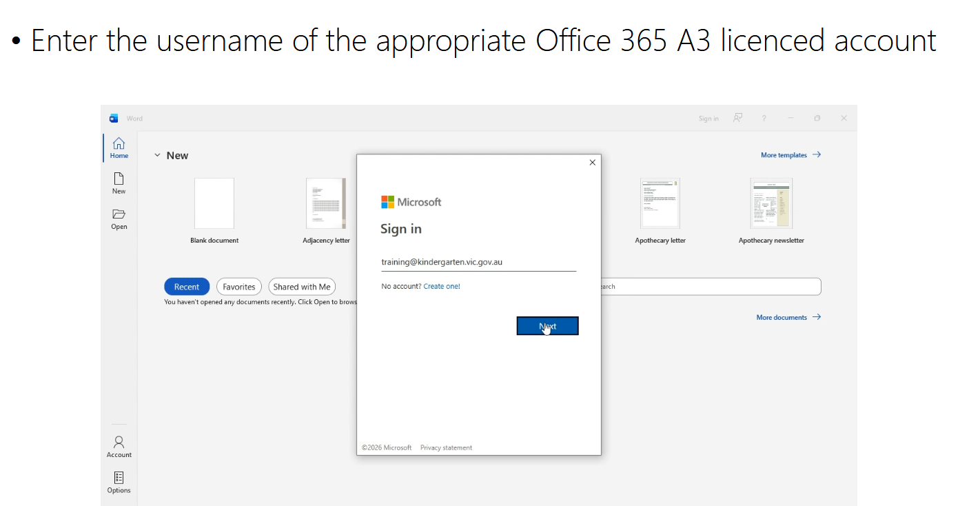Click the feedback person icon in title bar
Image resolution: width=980 pixels, height=506 pixels.
(737, 118)
